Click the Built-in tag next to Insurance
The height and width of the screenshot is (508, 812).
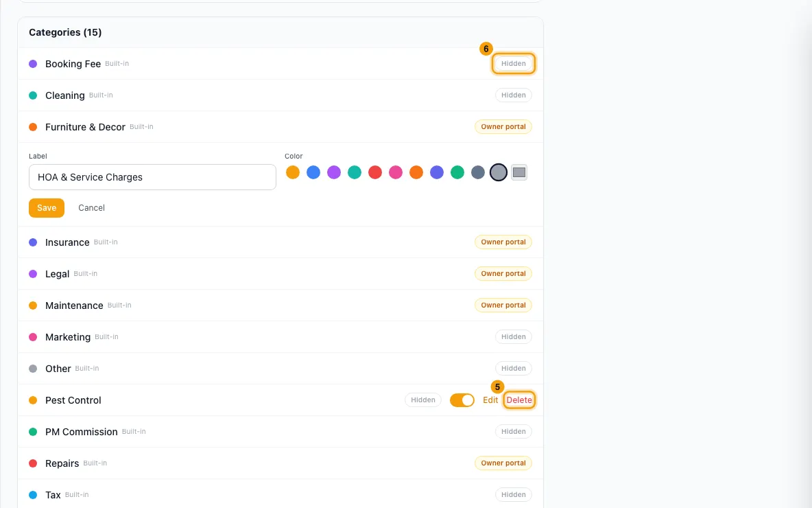106,242
